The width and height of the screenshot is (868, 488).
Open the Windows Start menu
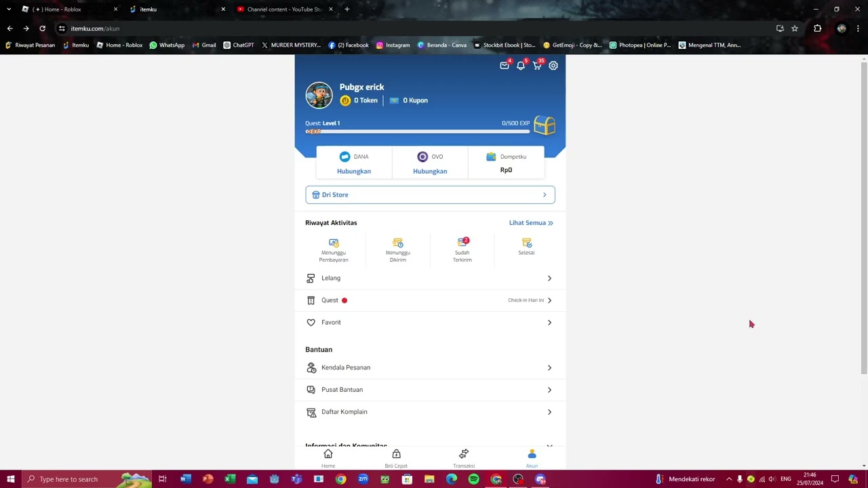11,479
